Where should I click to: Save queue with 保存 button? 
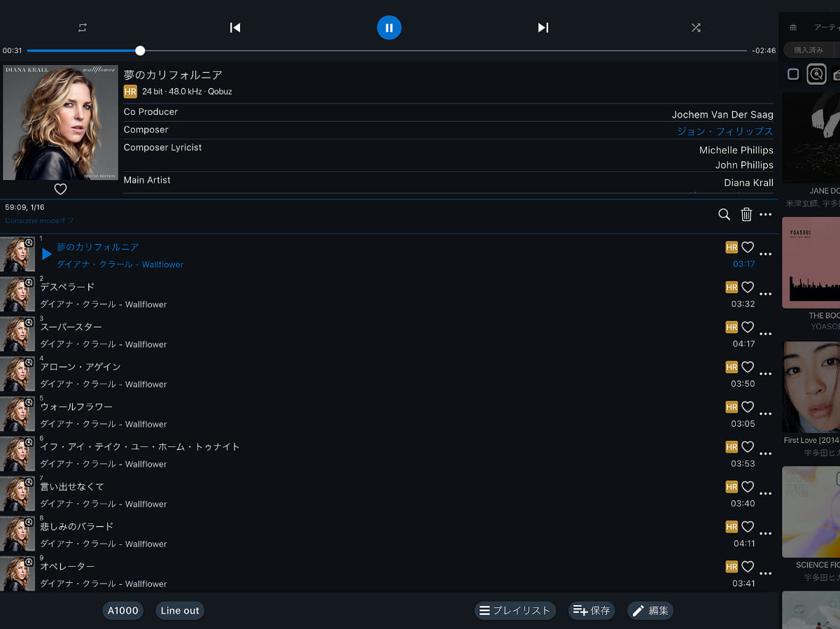click(591, 611)
